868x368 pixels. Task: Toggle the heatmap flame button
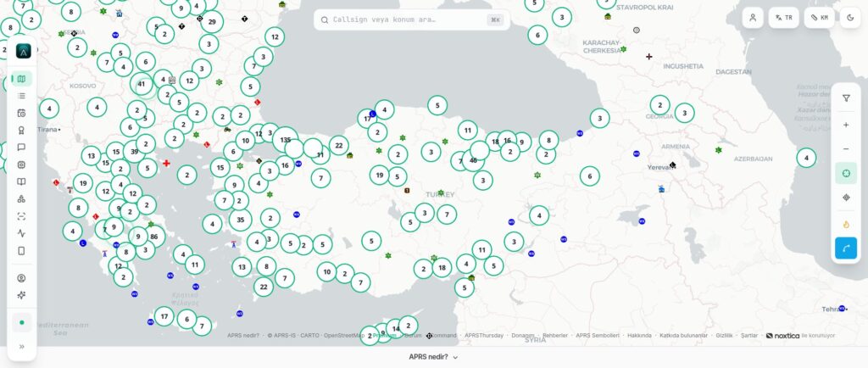click(x=846, y=224)
